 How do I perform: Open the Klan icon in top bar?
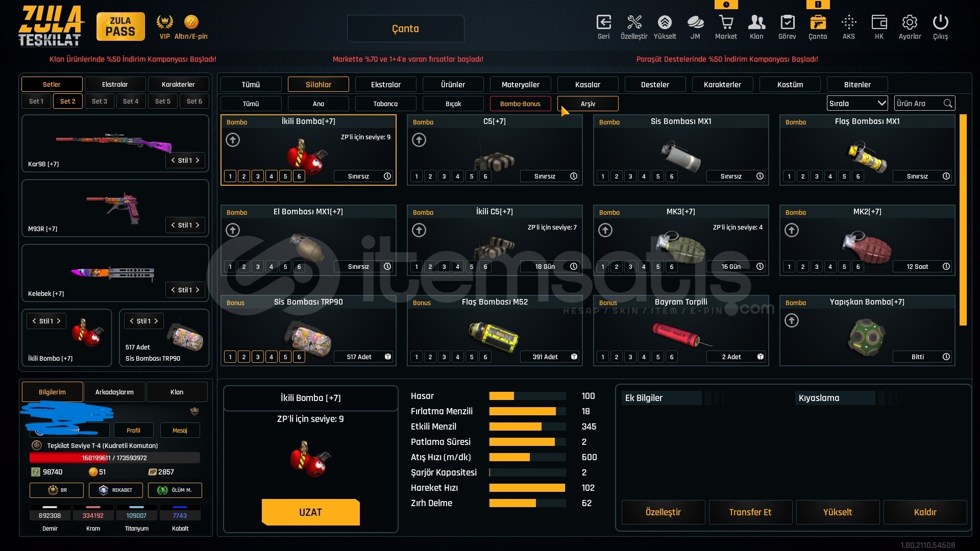[x=756, y=22]
